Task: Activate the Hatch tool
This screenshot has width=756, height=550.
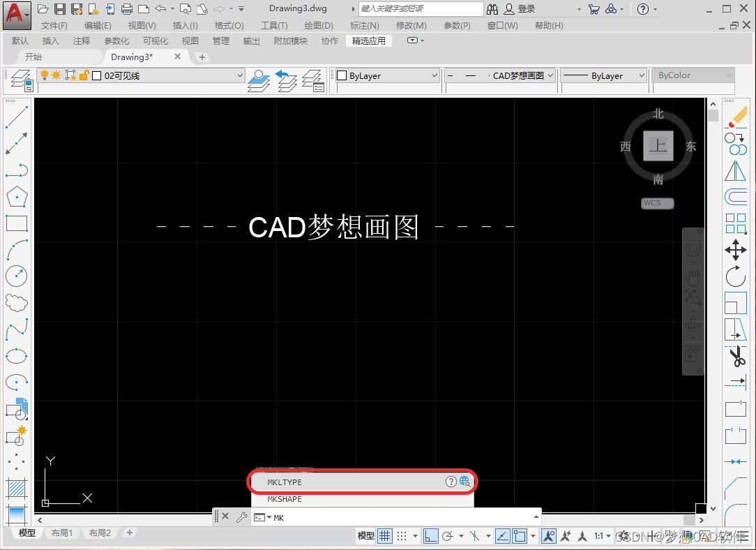Action: coord(17,487)
